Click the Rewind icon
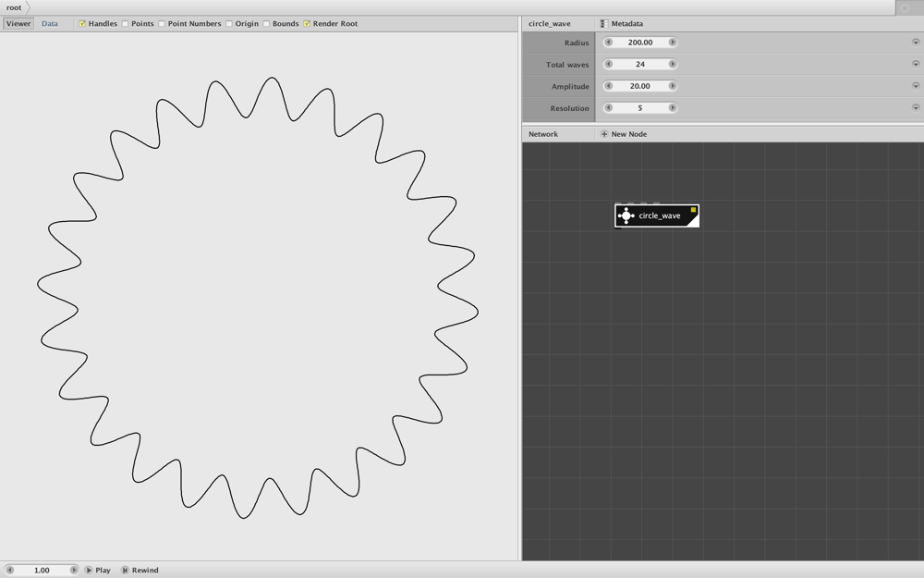This screenshot has height=578, width=924. (125, 570)
